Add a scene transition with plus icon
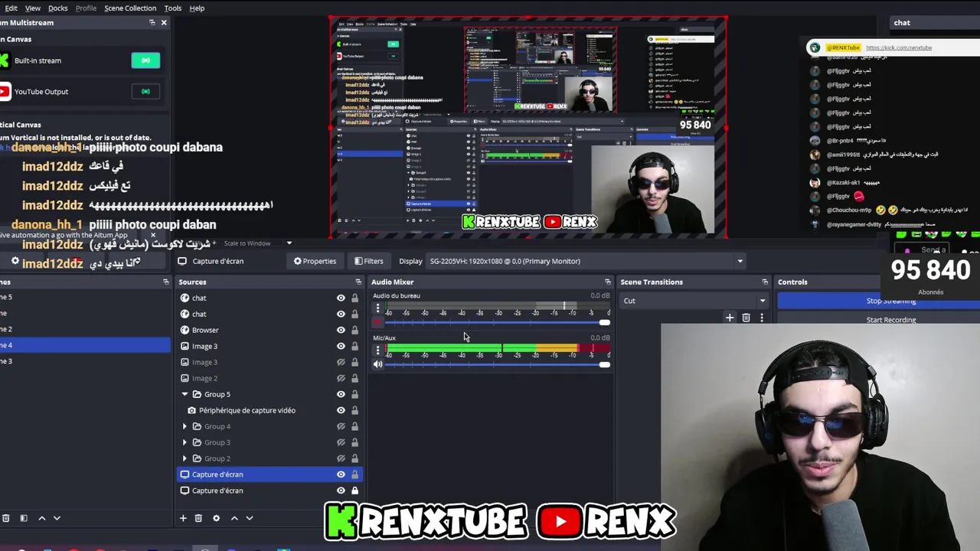 click(x=730, y=318)
